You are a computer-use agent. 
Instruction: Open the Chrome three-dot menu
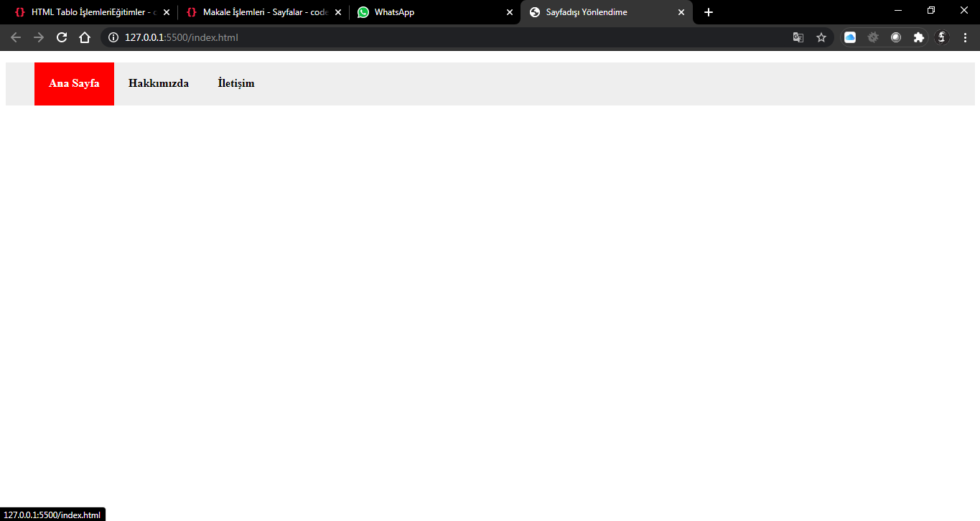click(965, 37)
